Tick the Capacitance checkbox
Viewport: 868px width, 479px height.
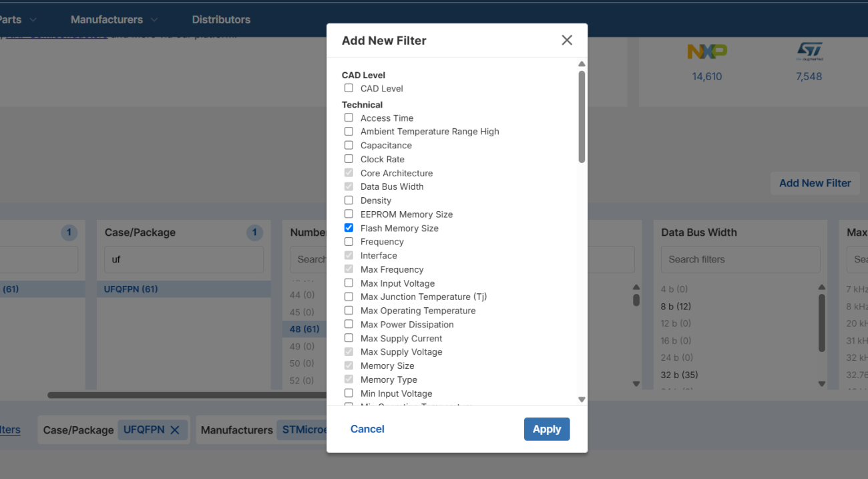pos(349,145)
